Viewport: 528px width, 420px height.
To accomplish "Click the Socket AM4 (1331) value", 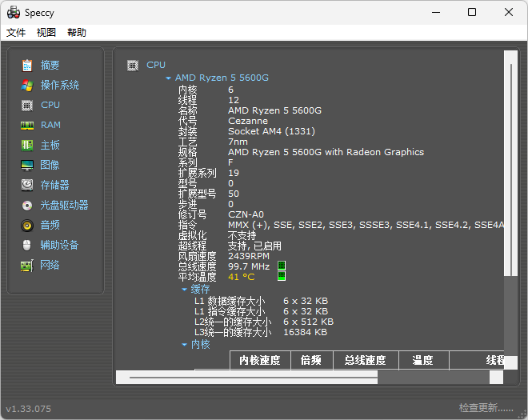I will (x=271, y=131).
